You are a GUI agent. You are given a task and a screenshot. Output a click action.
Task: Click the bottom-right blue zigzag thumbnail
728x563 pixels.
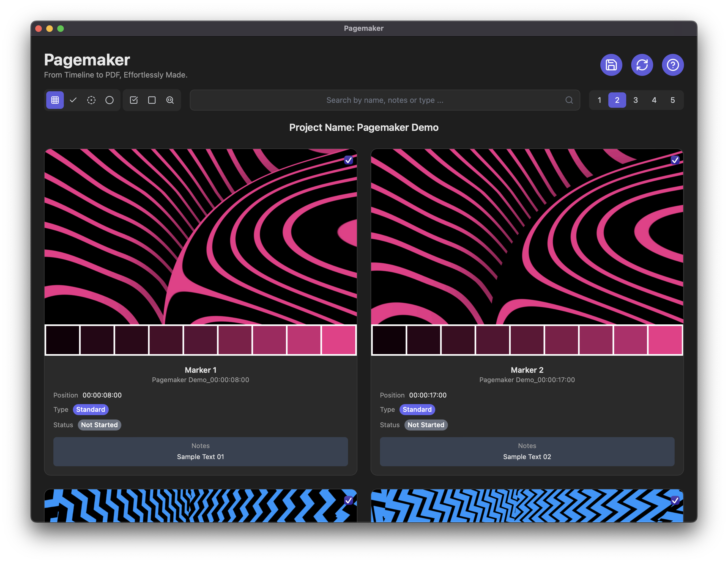527,505
